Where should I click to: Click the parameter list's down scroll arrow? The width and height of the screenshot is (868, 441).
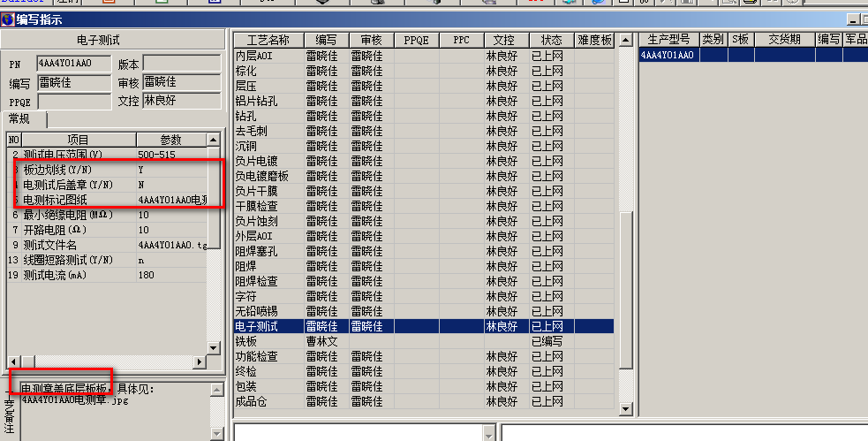tap(214, 348)
